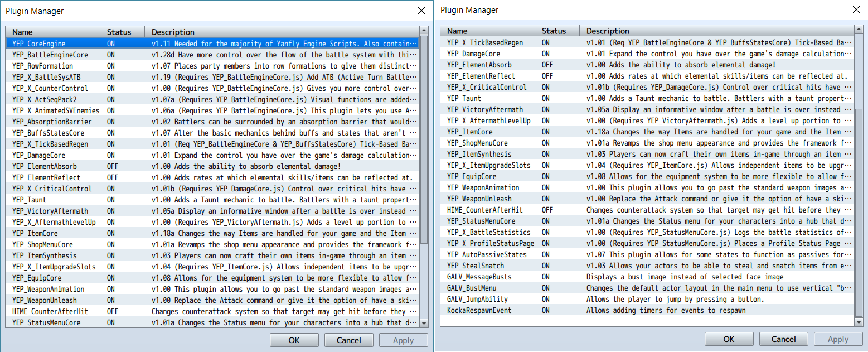Select YEP_X_CriticalControl in the right window
868x352 pixels.
click(647, 87)
